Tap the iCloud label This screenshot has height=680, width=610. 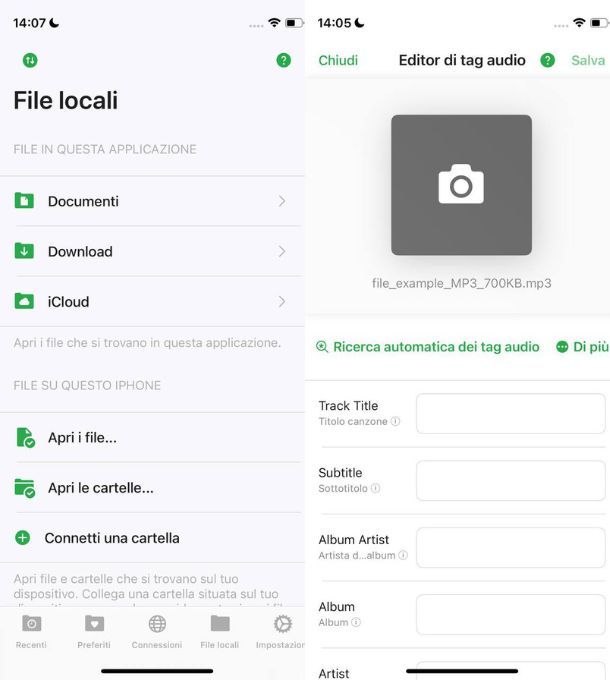(x=69, y=302)
